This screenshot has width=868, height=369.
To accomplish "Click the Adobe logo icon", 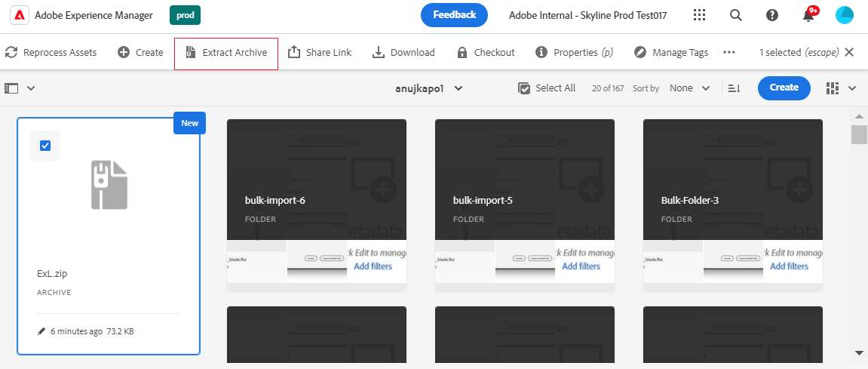I will click(x=19, y=15).
